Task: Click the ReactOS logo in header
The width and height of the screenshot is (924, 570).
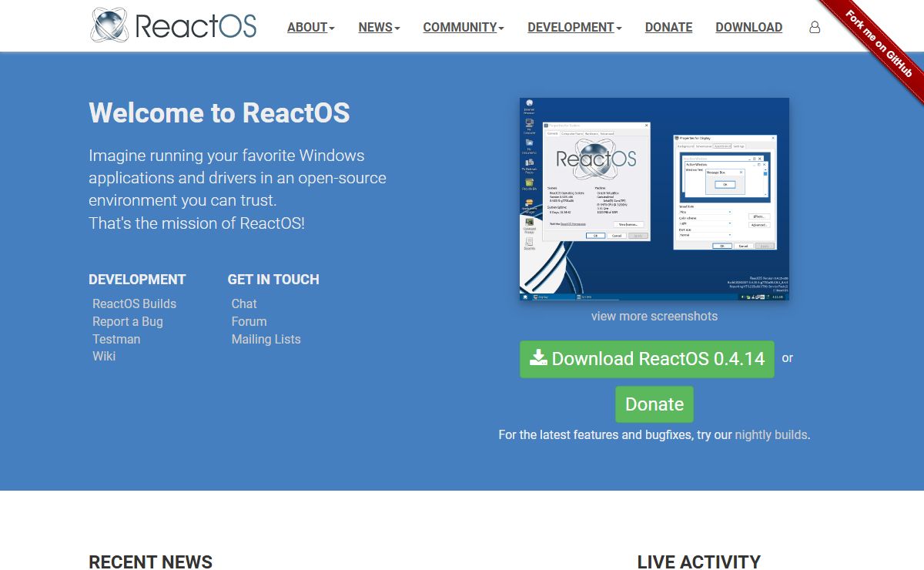Action: coord(173,25)
